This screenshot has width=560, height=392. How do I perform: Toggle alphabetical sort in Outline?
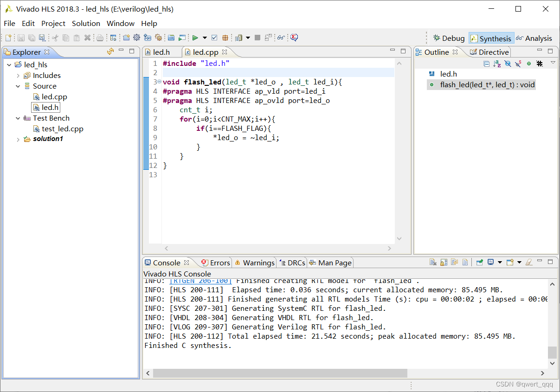coord(497,64)
